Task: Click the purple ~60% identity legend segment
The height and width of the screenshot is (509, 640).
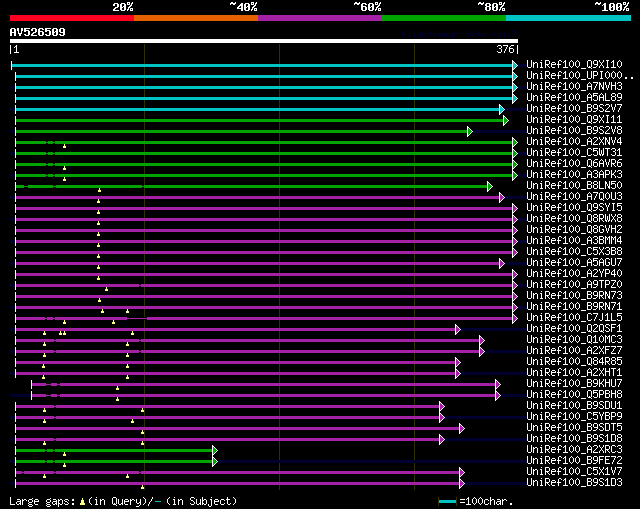Action: coord(320,18)
